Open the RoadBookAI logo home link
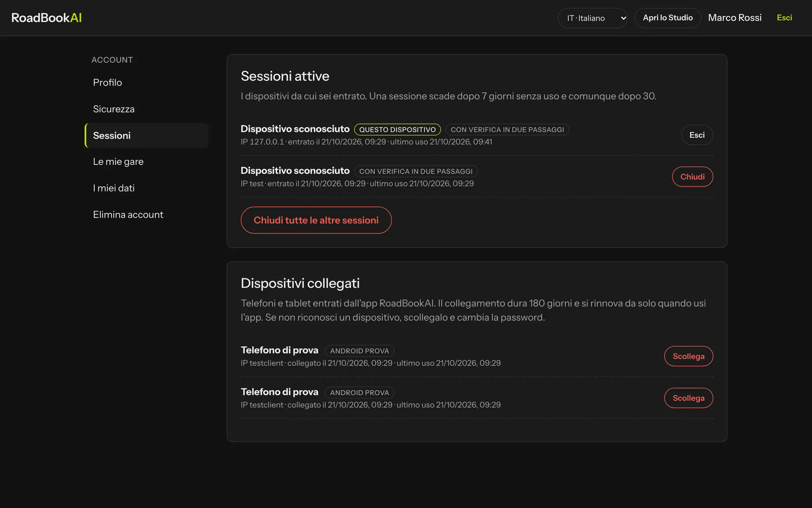The width and height of the screenshot is (812, 508). 47,18
